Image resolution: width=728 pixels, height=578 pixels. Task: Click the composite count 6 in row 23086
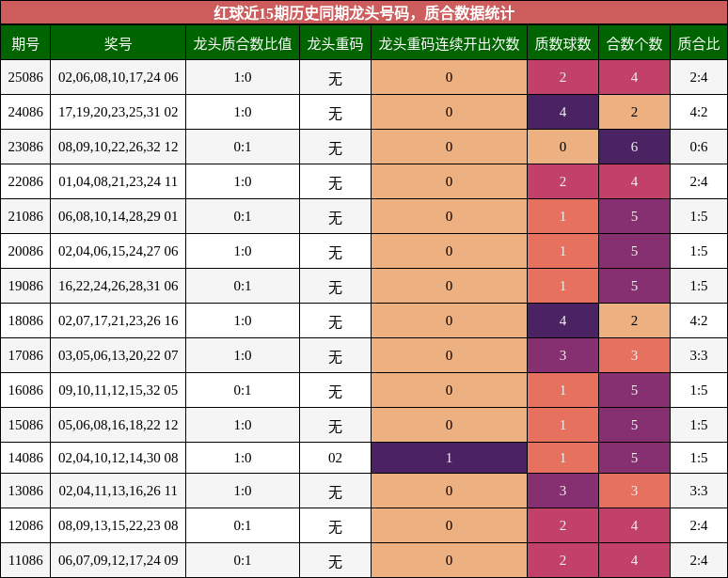[x=634, y=147]
